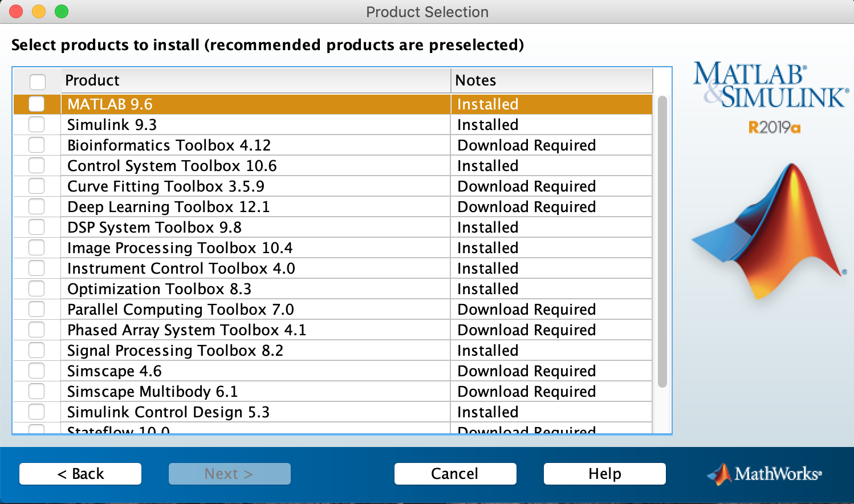Check the MATLAB 9.6 checkbox
The width and height of the screenshot is (854, 504).
coord(36,104)
